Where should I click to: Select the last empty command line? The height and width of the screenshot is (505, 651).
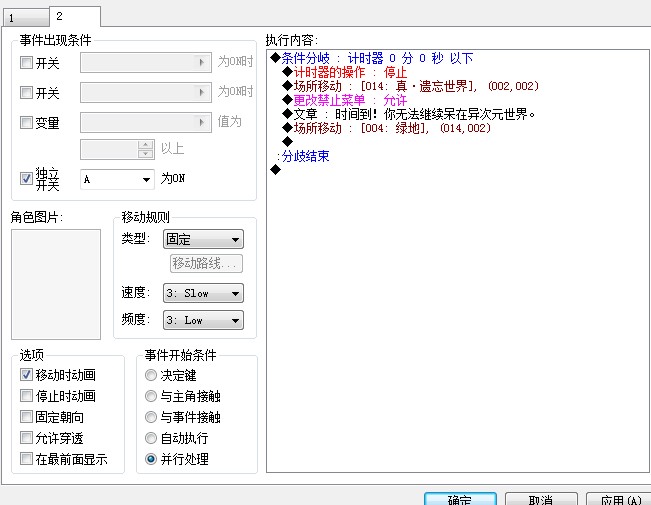(x=276, y=169)
